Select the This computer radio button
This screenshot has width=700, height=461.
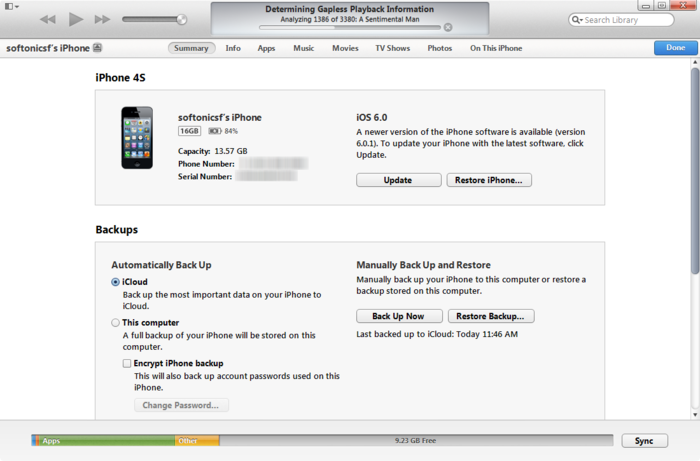pos(115,323)
